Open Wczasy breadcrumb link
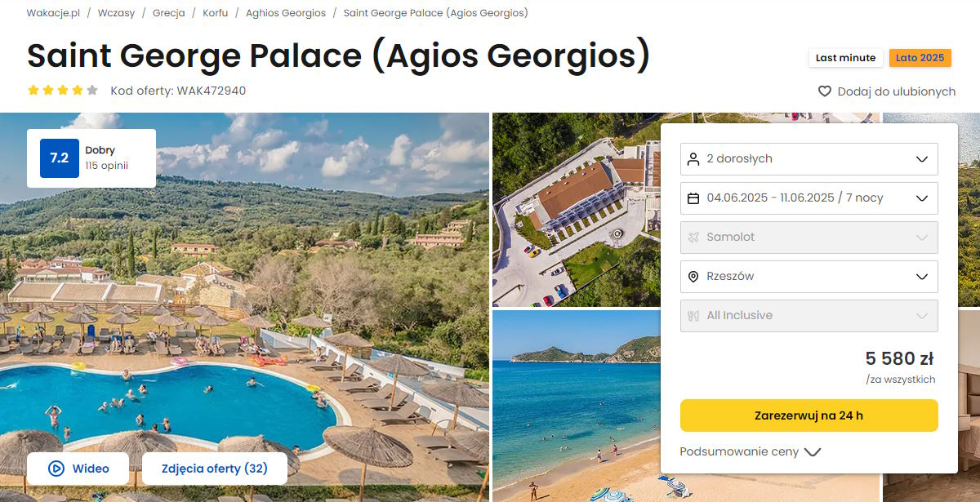Screen dimensions: 980x502 click(116, 13)
